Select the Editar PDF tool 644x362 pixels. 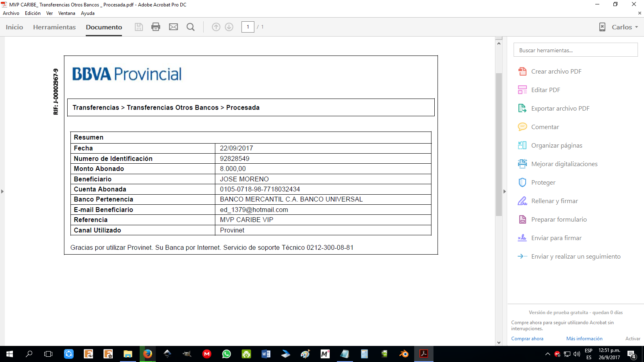click(x=545, y=90)
